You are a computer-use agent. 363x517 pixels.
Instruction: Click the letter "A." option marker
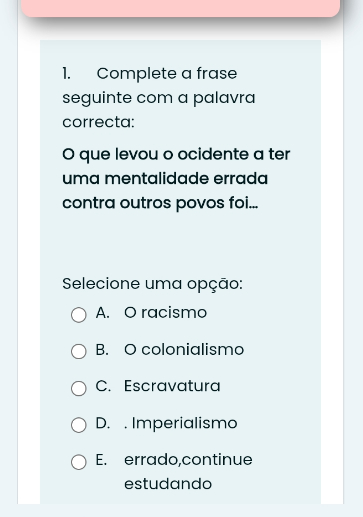pyautogui.click(x=103, y=313)
